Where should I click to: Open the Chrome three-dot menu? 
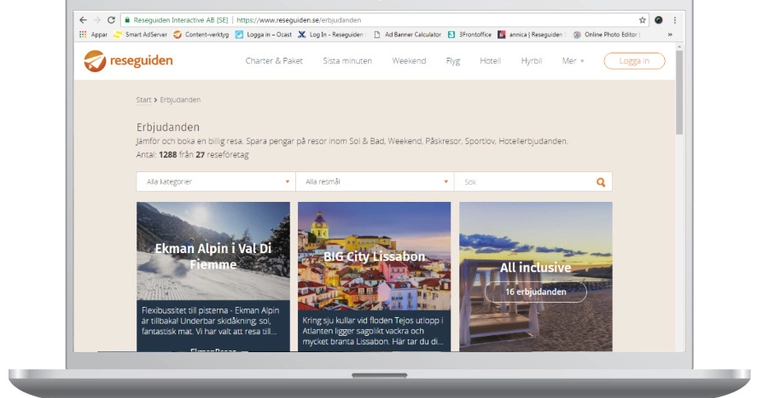674,20
